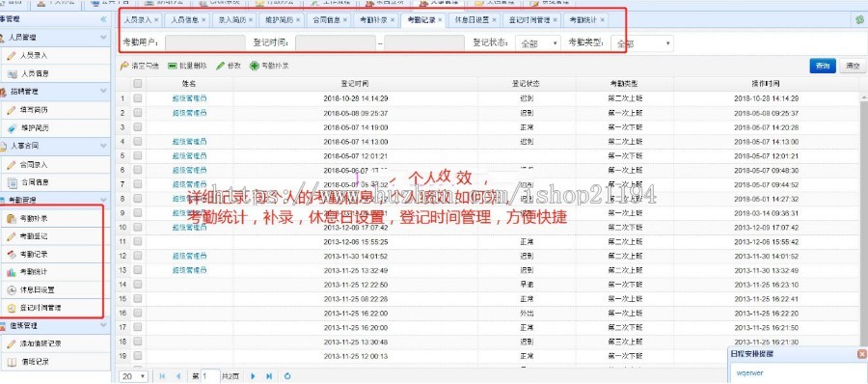The width and height of the screenshot is (868, 384).
Task: Check the checkbox for row 19
Action: (x=138, y=356)
